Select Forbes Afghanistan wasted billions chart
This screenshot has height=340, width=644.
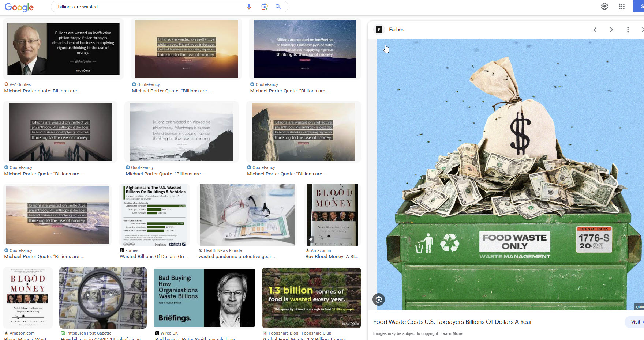[x=154, y=215]
